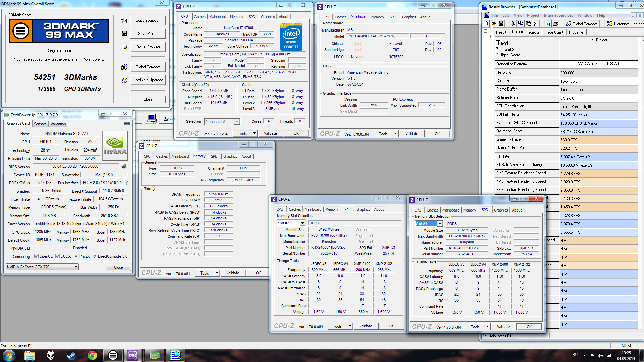Click the Copy icon in Result Browser toolbar

520,23
